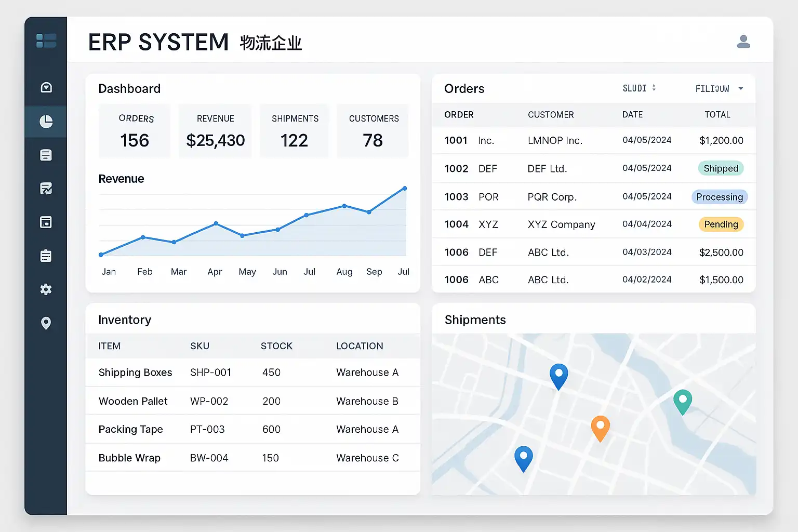Image resolution: width=798 pixels, height=532 pixels.
Task: Click the Revenue stat card
Action: tap(215, 131)
